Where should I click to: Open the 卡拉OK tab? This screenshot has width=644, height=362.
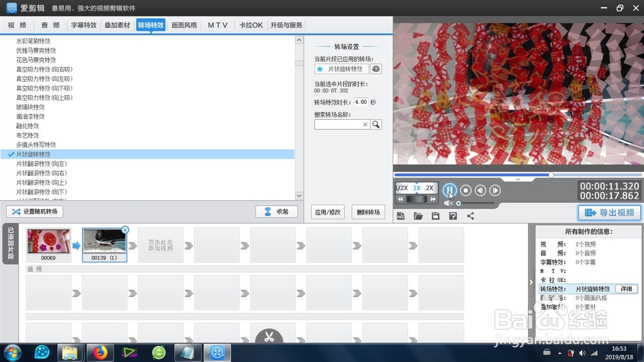click(x=251, y=25)
